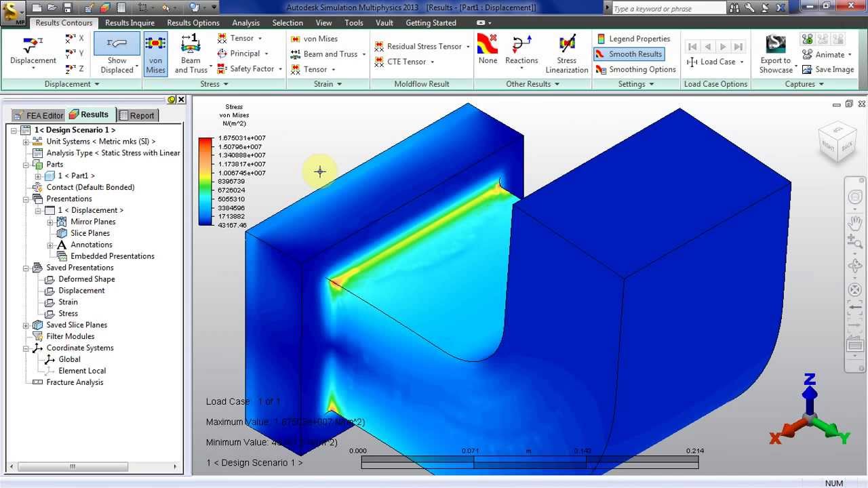Expand the Settings panel group
The image size is (868, 488).
pyautogui.click(x=636, y=84)
